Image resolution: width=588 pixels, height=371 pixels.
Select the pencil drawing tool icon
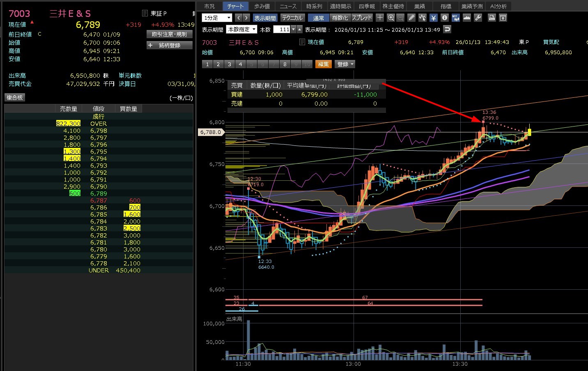(411, 18)
